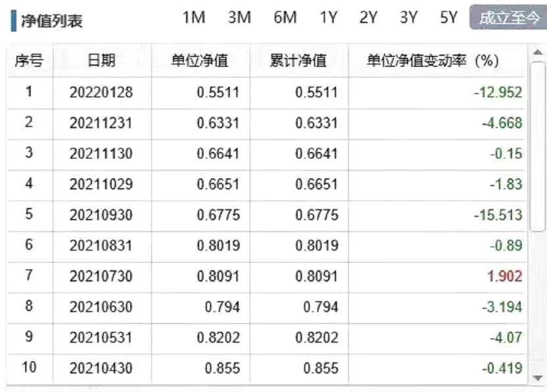
Task: Click the 1.902 change rate value
Action: [x=504, y=276]
